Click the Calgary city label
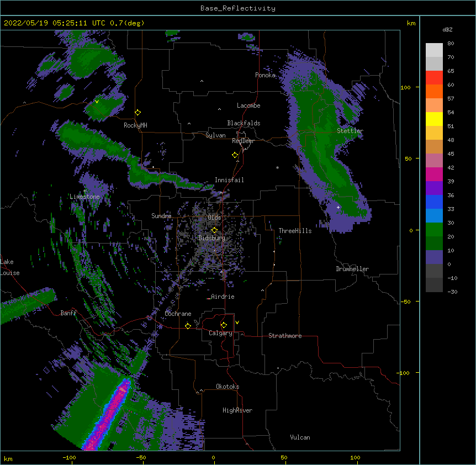Image resolution: width=476 pixels, height=465 pixels. pyautogui.click(x=220, y=333)
